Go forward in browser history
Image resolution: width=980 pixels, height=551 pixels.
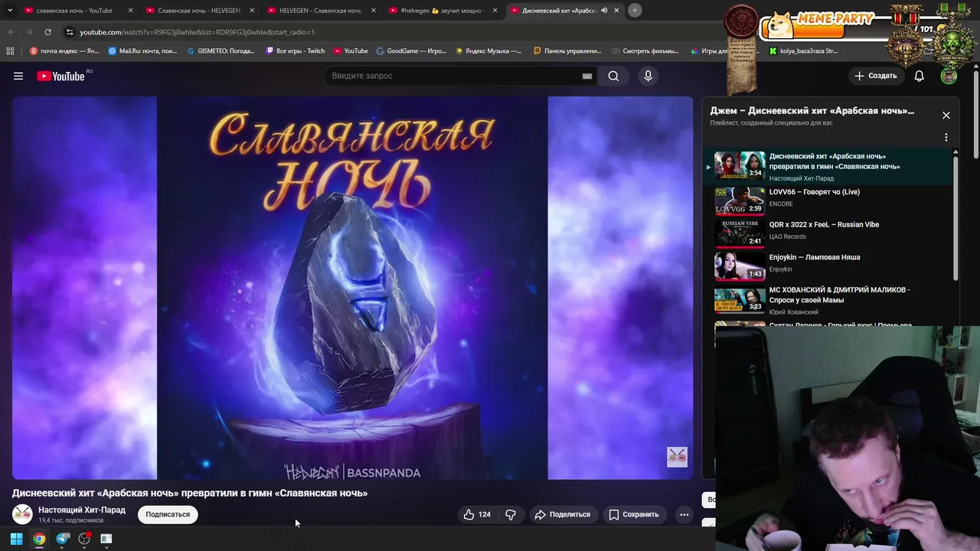[x=29, y=32]
